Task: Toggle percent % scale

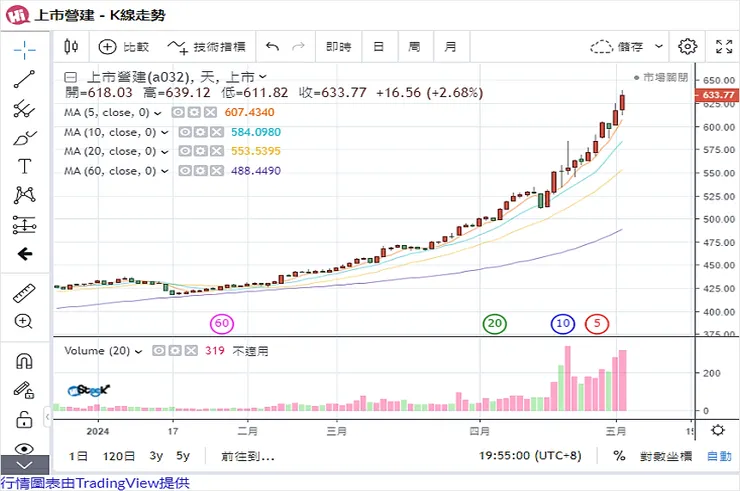Action: pyautogui.click(x=619, y=456)
